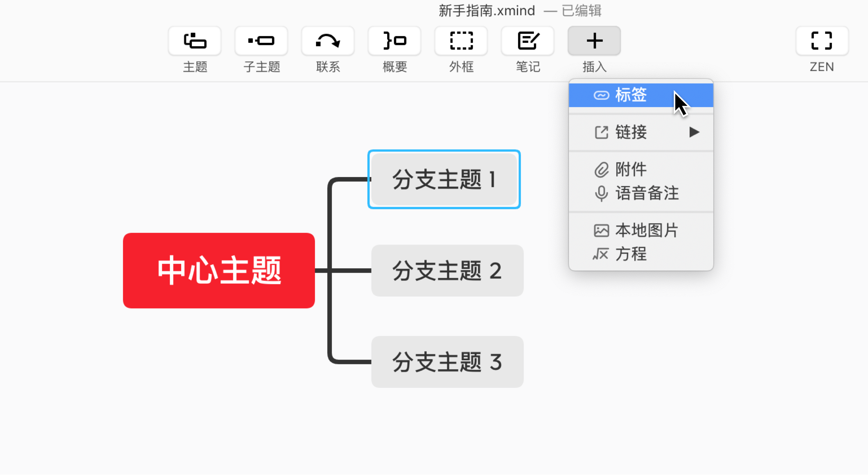Screen dimensions: 868x476
Task: Choose 附件 (Attachment) menu item
Action: point(630,169)
